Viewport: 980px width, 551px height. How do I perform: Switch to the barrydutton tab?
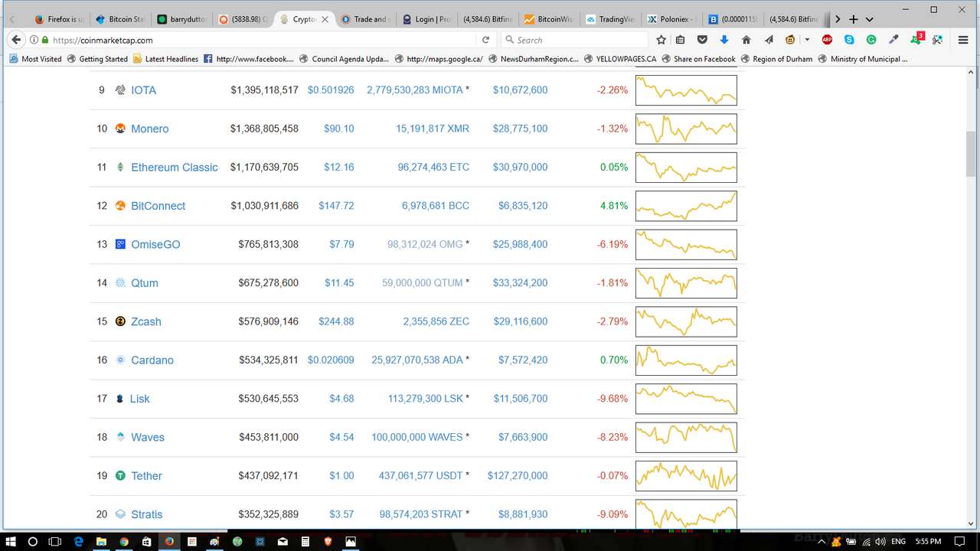coord(182,19)
